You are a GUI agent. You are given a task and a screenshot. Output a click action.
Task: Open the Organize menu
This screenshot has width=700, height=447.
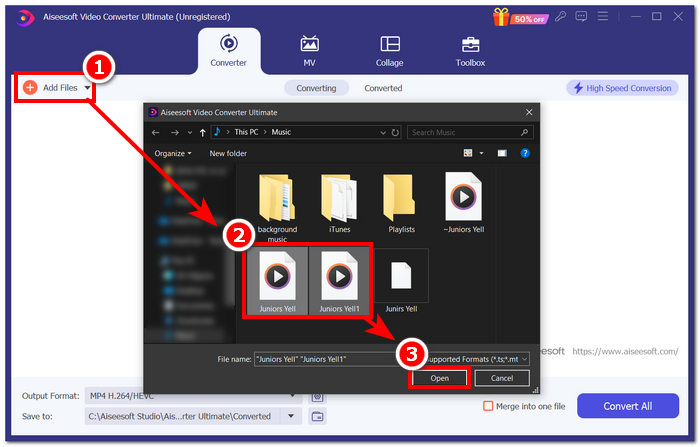pos(173,153)
